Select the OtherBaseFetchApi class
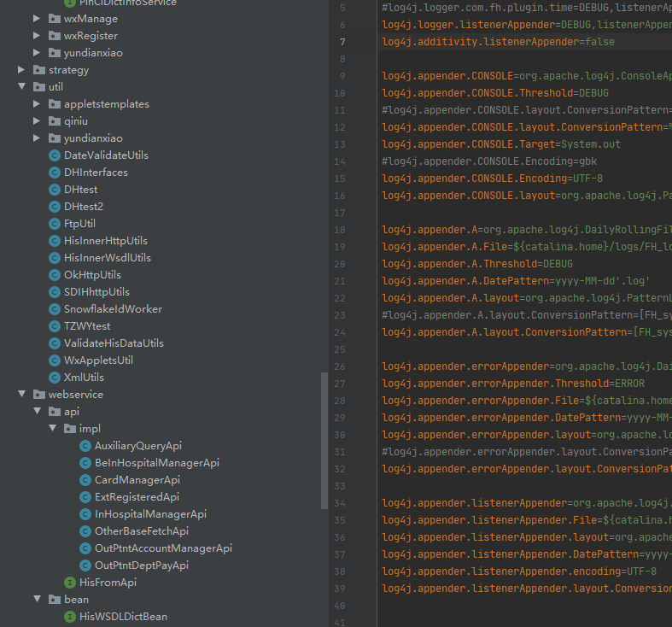Image resolution: width=672 pixels, height=627 pixels. 142,531
